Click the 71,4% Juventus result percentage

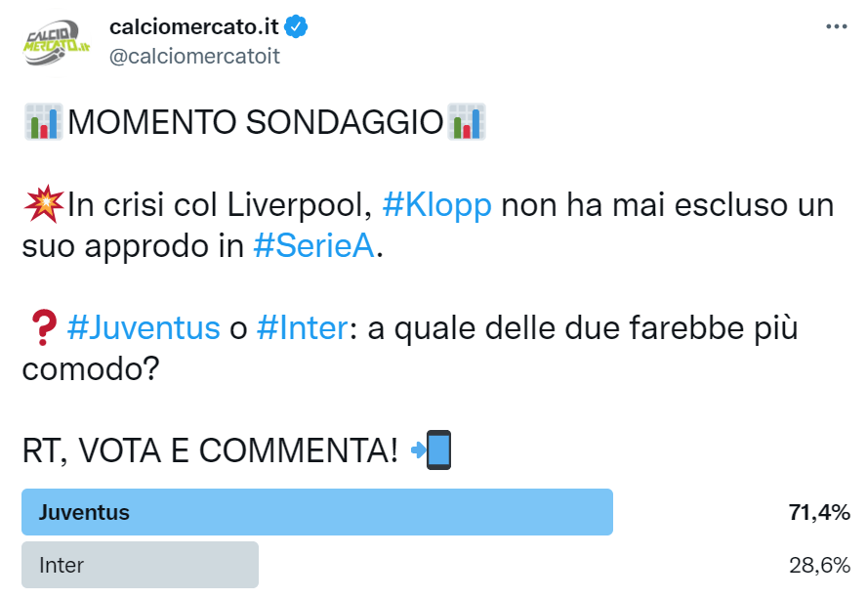(818, 512)
